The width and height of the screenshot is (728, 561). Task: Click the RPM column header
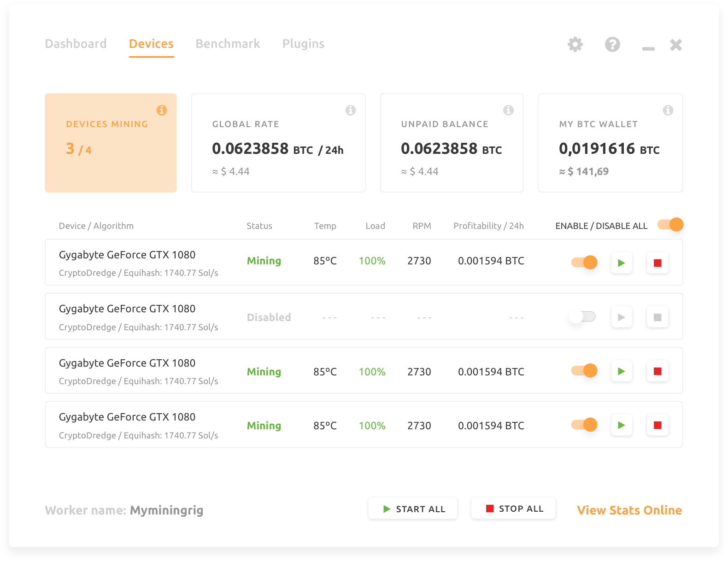(x=422, y=226)
